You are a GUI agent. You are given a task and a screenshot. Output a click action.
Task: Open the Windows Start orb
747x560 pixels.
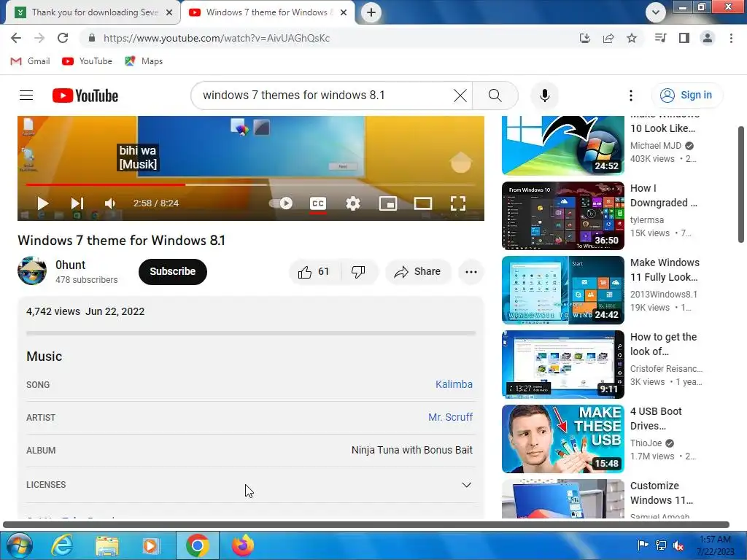19,545
